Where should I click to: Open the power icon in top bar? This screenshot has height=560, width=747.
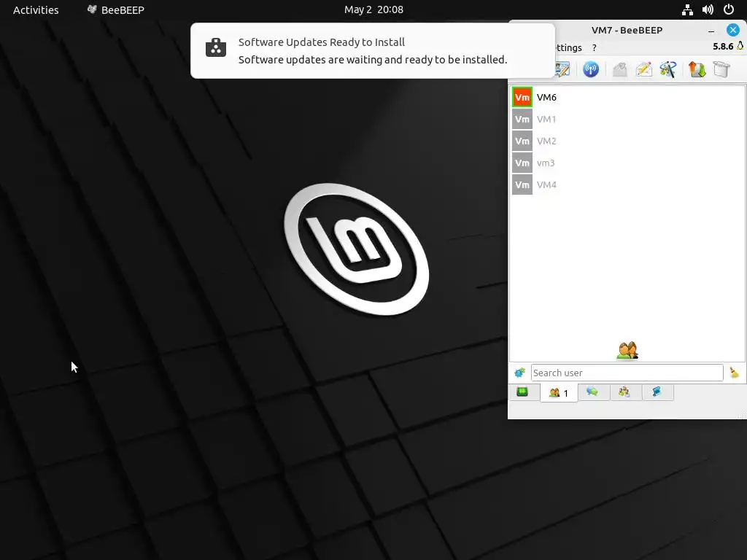coord(729,9)
